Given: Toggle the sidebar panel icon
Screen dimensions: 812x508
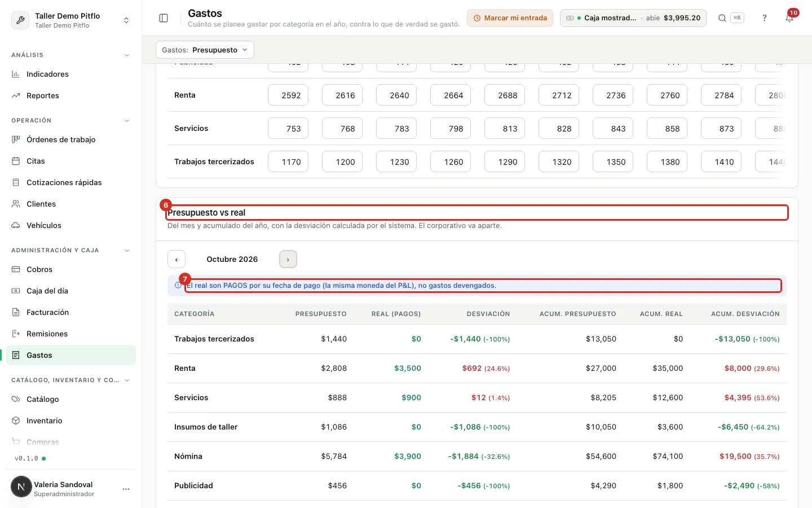Looking at the screenshot, I should coord(164,18).
